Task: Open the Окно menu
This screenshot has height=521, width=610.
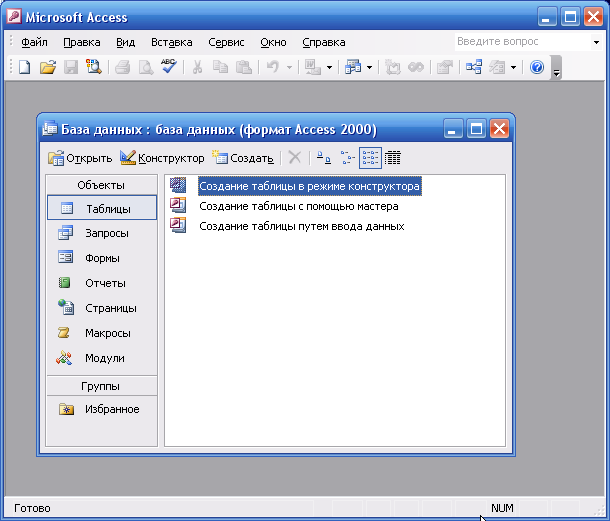Action: (x=273, y=42)
